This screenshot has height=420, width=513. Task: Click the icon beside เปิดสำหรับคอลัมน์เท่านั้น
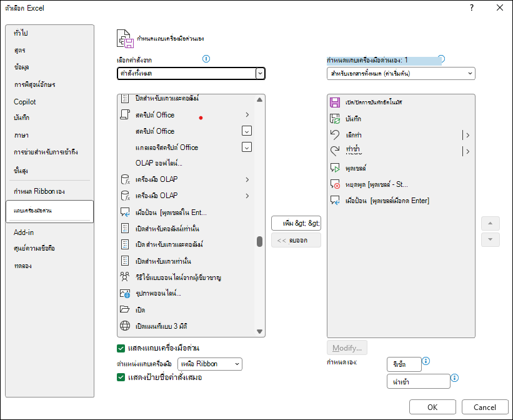pos(125,228)
